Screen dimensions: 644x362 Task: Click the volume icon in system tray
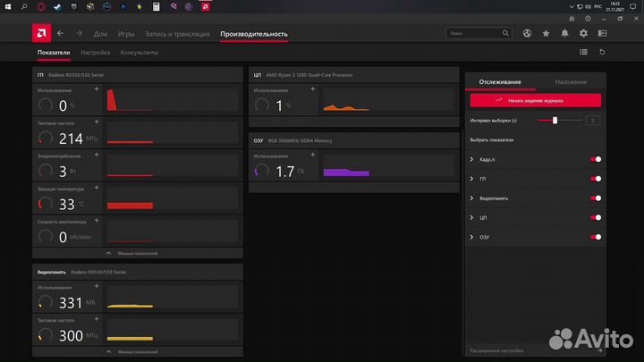[x=589, y=6]
